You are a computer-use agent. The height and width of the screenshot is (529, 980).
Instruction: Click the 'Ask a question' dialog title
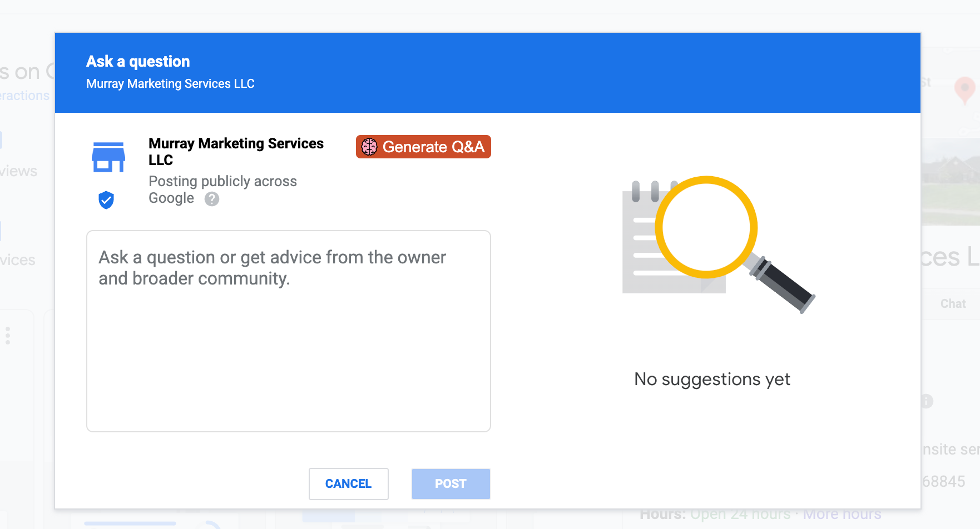138,61
